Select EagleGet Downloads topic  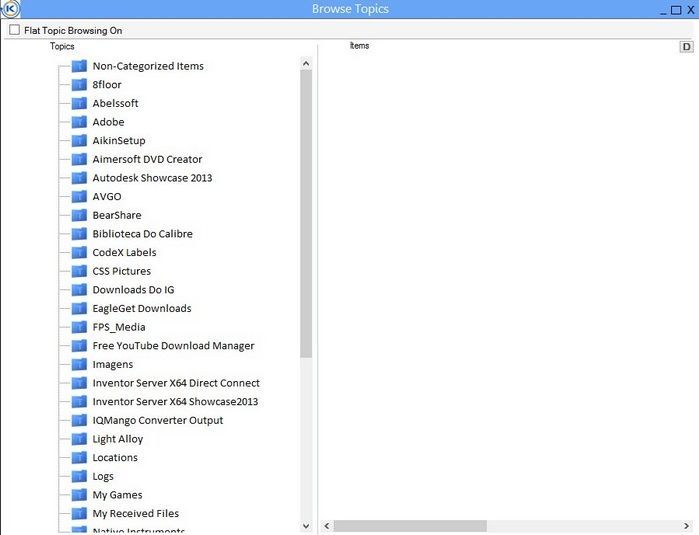click(142, 309)
